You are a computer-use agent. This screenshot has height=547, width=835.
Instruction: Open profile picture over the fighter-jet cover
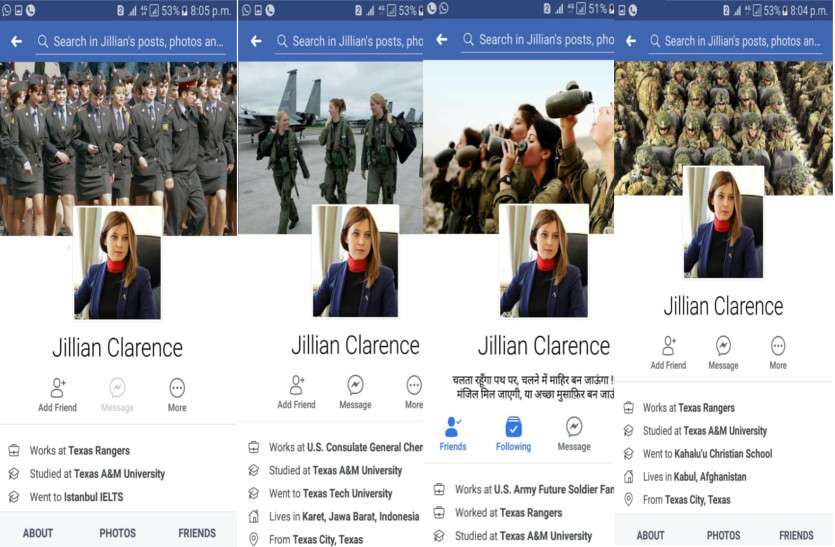coord(355,261)
